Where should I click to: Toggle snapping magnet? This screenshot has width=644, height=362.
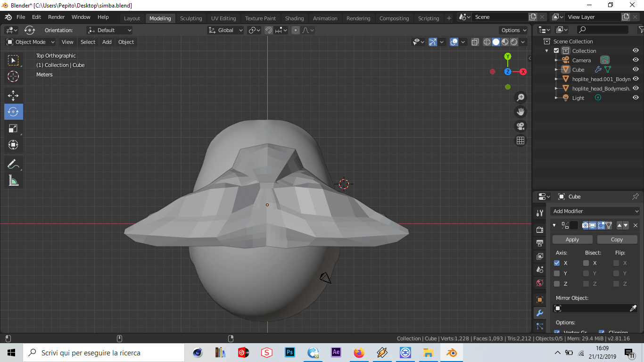click(x=269, y=30)
